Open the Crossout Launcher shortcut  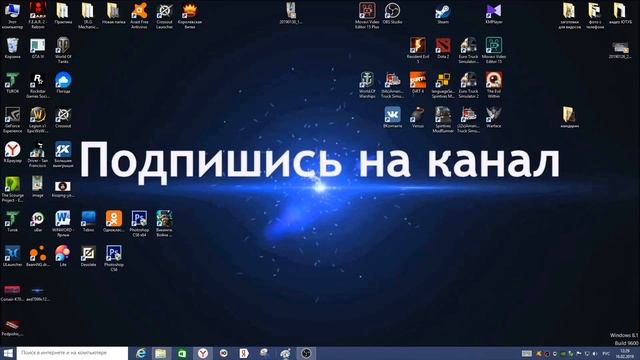164,16
